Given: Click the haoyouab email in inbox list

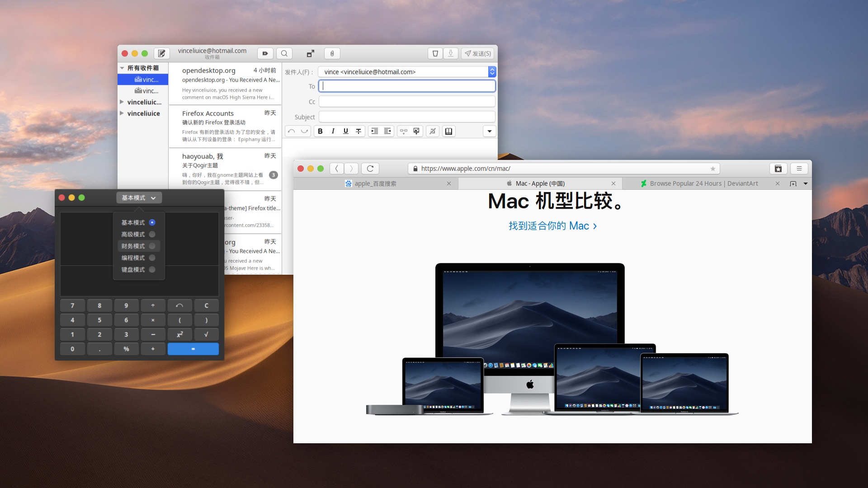Looking at the screenshot, I should tap(229, 169).
